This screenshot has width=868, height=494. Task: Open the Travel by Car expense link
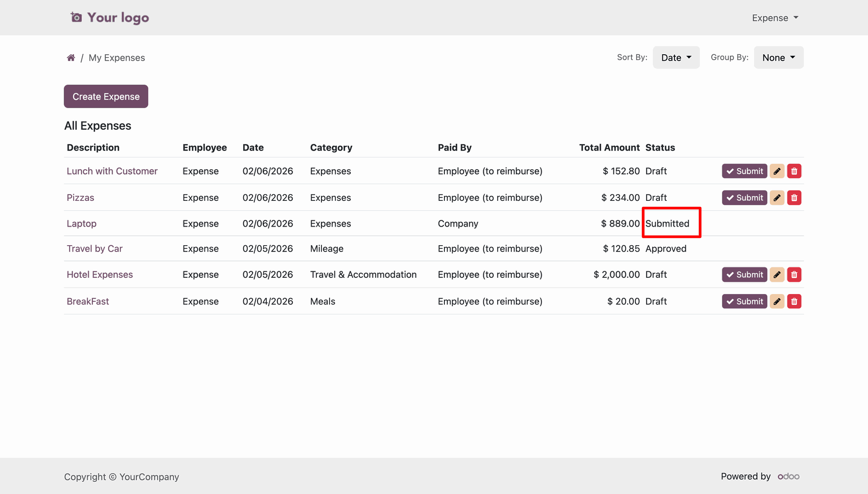(94, 249)
